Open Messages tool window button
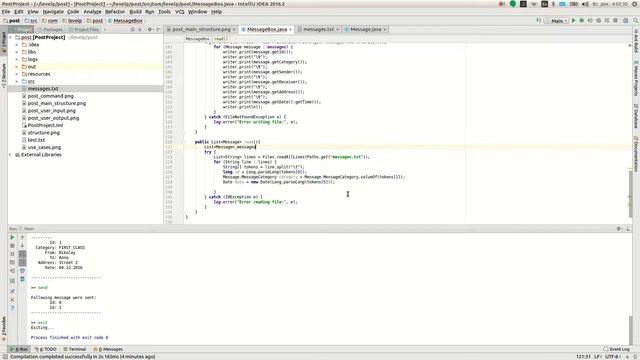Screen dimensions: 640x360 108,349
